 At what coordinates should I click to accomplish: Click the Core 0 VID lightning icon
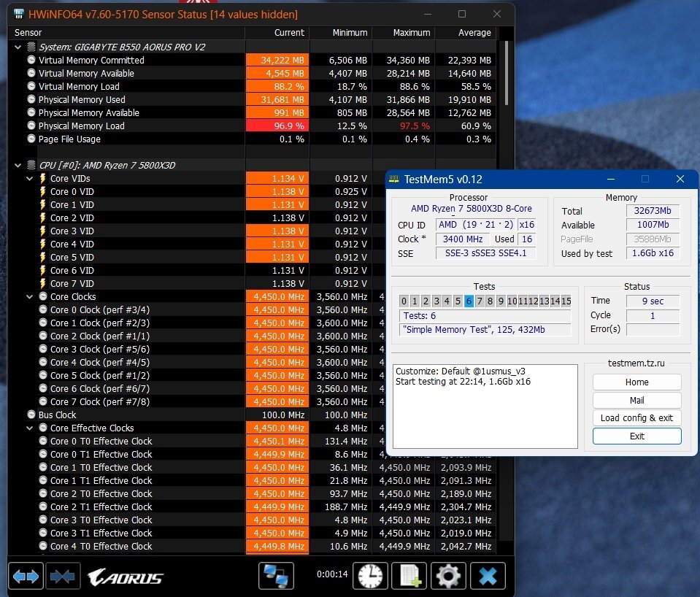(x=43, y=191)
